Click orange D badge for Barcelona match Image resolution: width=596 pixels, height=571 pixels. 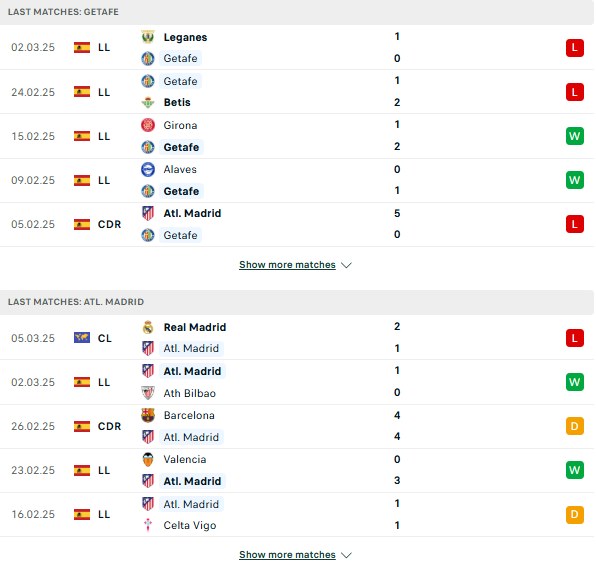[574, 426]
